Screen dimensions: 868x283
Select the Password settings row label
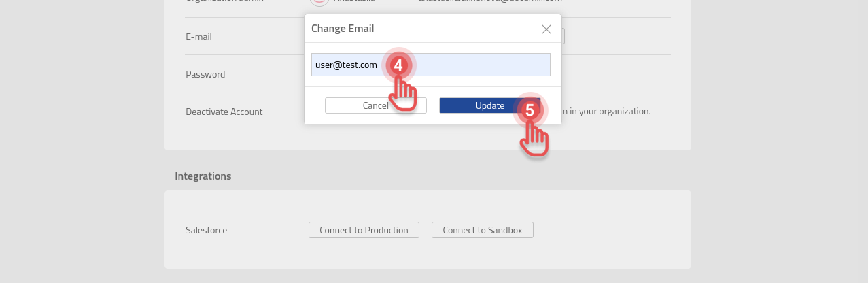[x=205, y=74]
